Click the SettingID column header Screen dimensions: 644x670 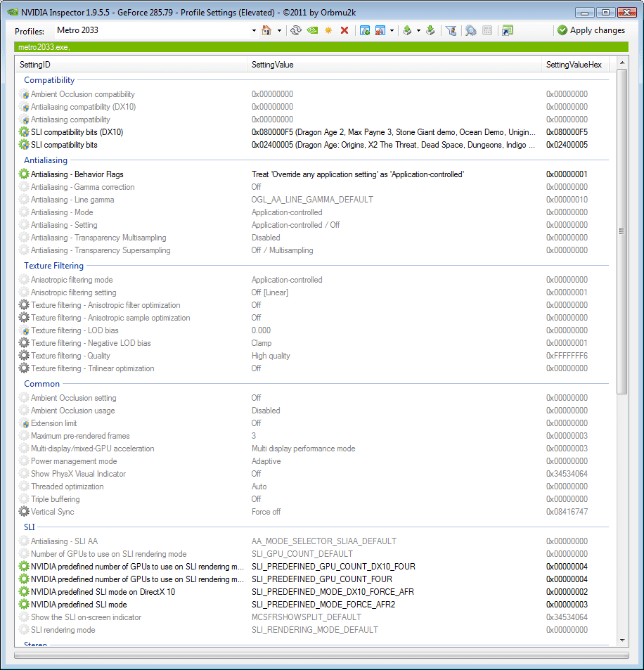131,65
